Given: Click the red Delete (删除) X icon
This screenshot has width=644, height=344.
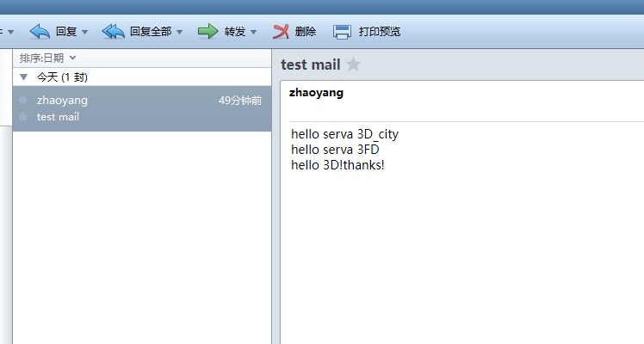Looking at the screenshot, I should point(281,32).
